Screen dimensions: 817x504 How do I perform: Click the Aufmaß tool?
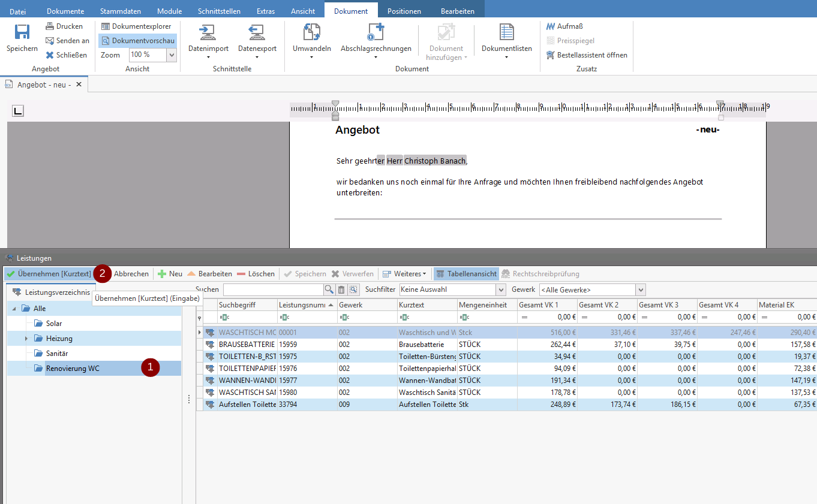coord(565,26)
